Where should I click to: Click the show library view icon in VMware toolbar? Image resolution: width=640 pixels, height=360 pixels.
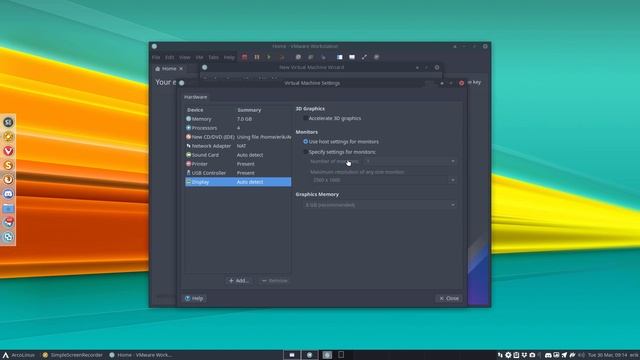tap(340, 57)
